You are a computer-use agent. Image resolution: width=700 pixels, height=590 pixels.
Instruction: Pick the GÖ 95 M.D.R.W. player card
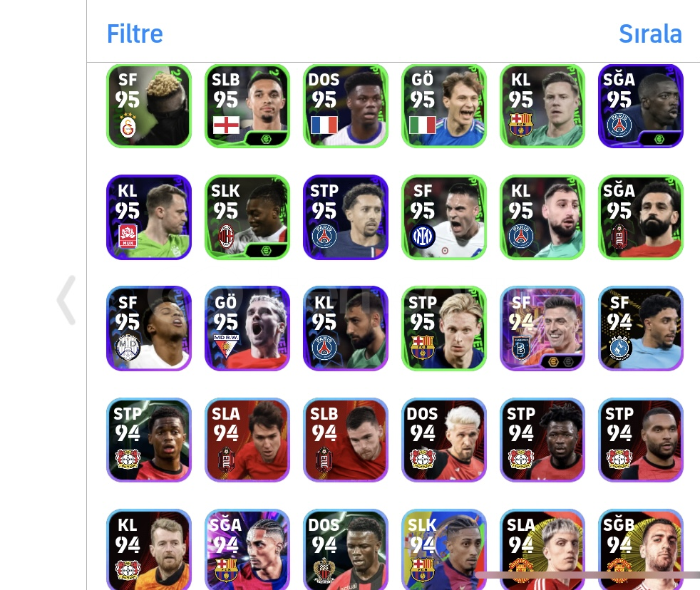point(247,328)
